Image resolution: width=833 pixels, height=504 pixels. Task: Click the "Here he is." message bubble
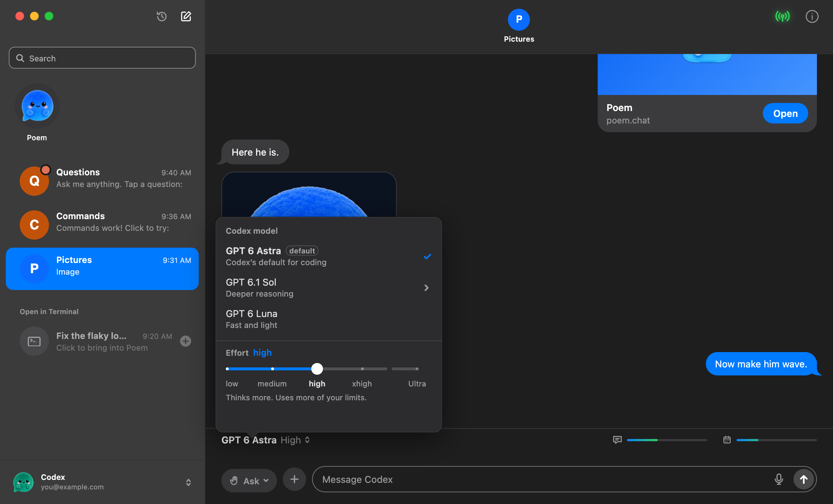255,152
